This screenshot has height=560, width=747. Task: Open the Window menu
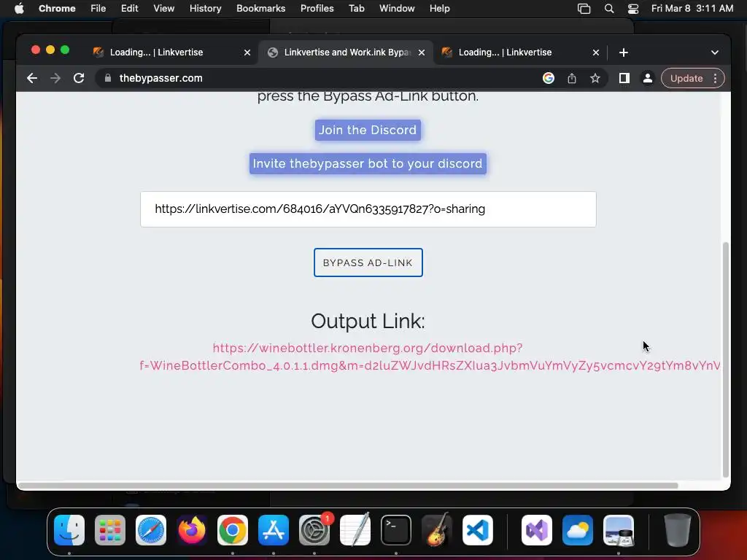(397, 9)
